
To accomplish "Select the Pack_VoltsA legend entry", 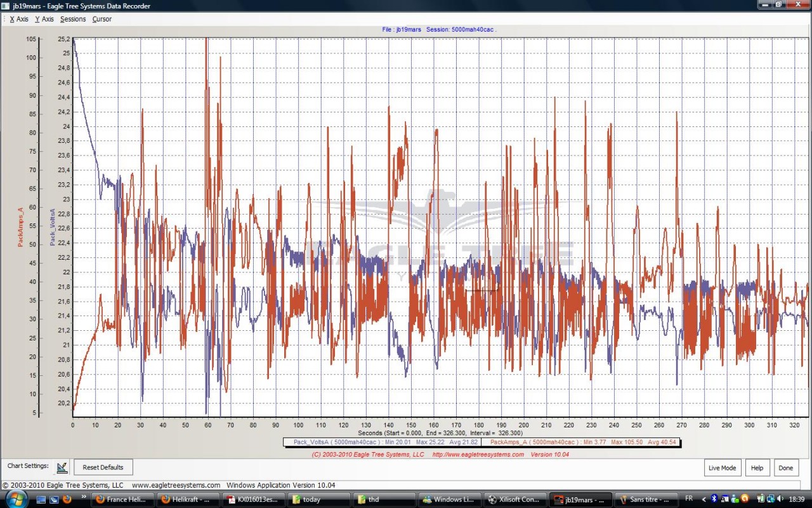I will [382, 442].
